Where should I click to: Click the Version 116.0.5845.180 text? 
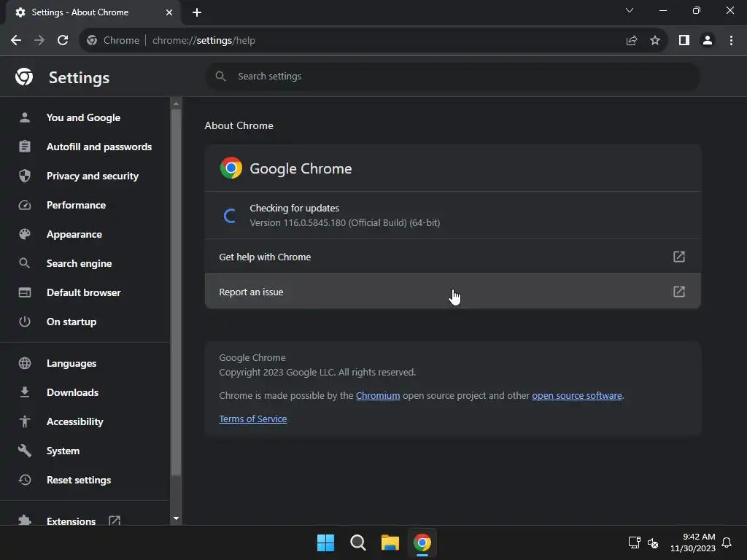[345, 223]
